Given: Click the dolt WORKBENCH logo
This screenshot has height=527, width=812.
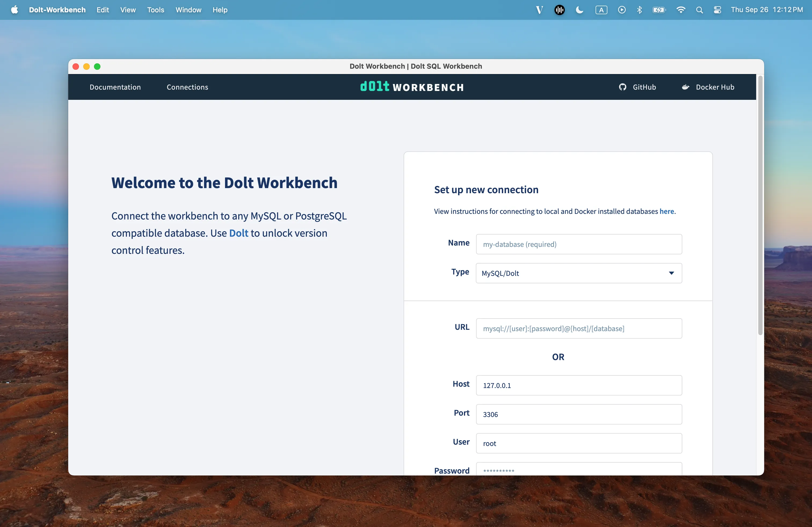Looking at the screenshot, I should pos(411,87).
